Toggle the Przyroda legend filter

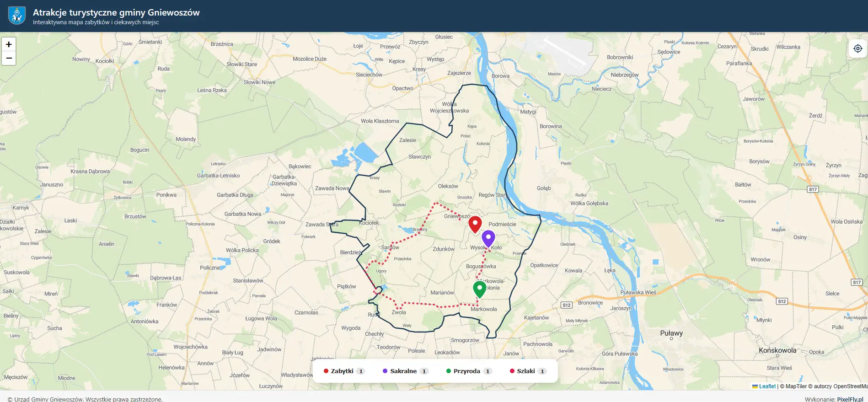[x=469, y=371]
